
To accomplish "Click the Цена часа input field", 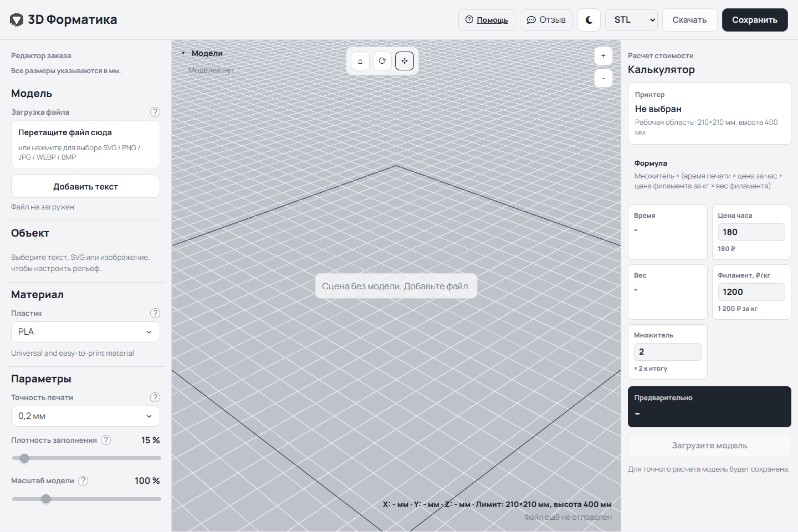I will 751,232.
